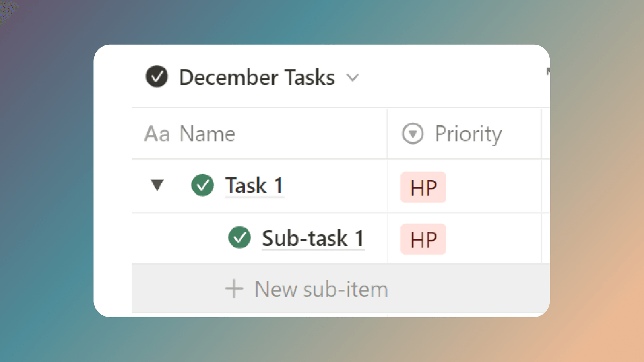Click the plus icon for new sub-item
Image resolution: width=644 pixels, height=362 pixels.
pyautogui.click(x=234, y=288)
